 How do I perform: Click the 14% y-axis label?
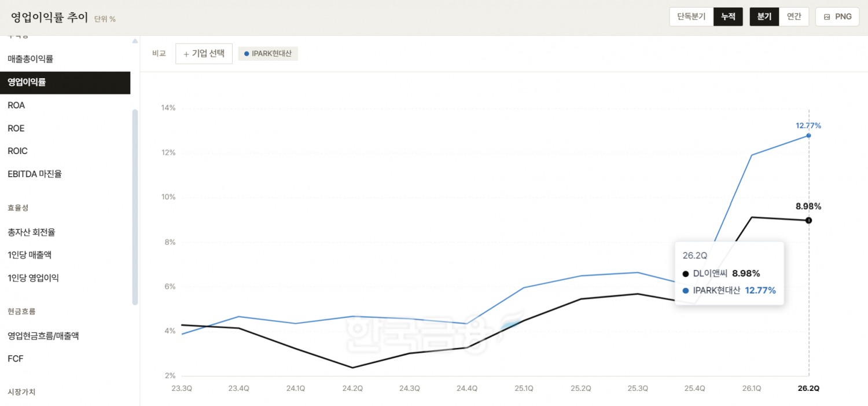(168, 108)
